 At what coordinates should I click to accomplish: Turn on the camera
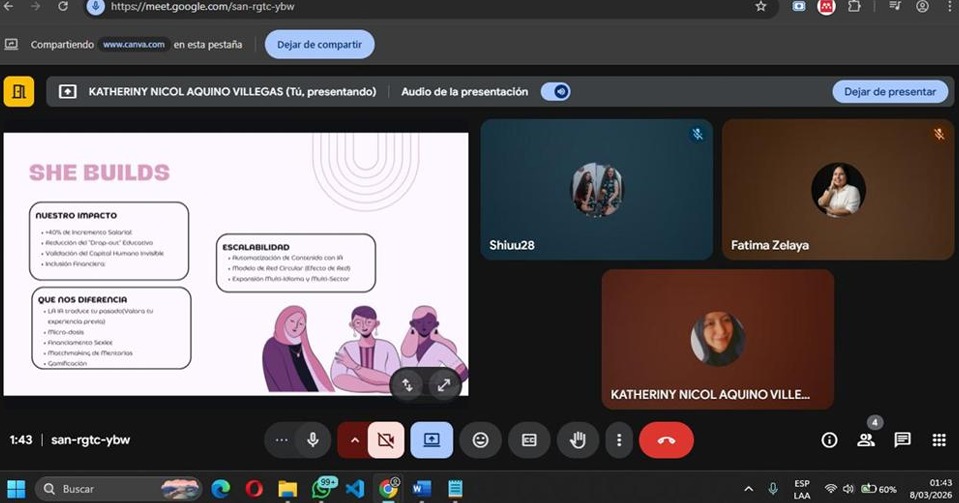pos(386,440)
